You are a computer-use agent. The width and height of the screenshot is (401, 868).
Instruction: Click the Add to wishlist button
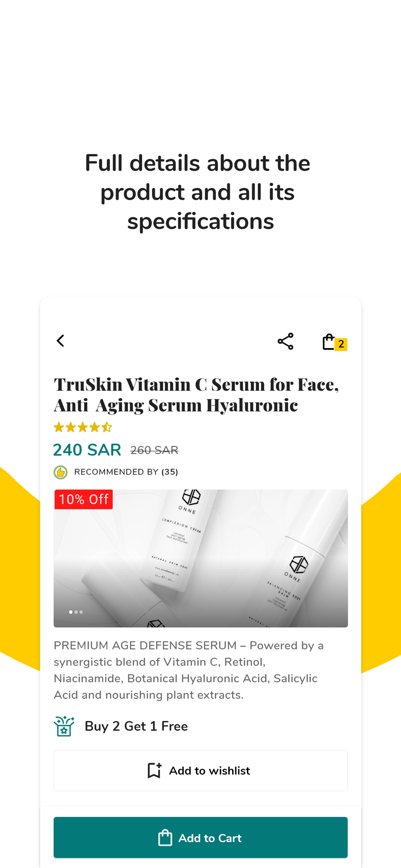click(200, 770)
